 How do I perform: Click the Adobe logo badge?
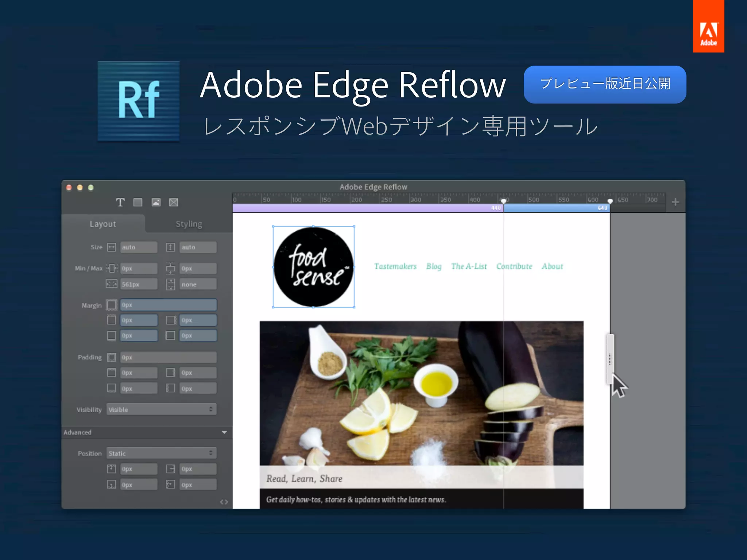[x=708, y=26]
